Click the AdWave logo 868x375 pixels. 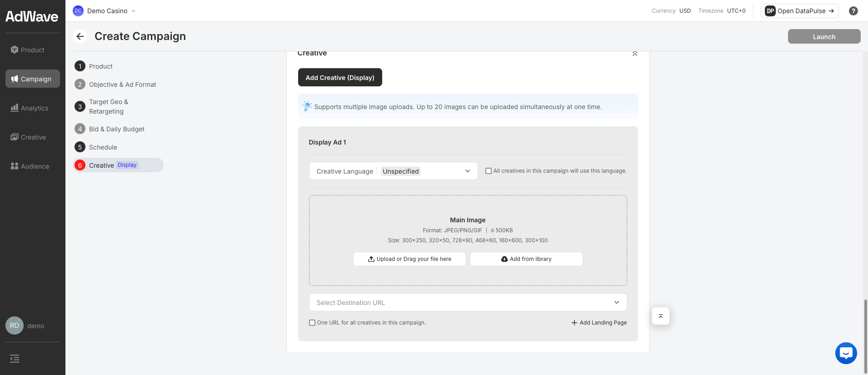pos(32,17)
